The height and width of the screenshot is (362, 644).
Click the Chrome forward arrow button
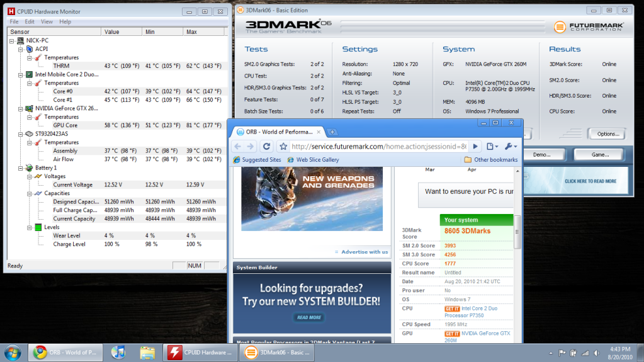[250, 146]
